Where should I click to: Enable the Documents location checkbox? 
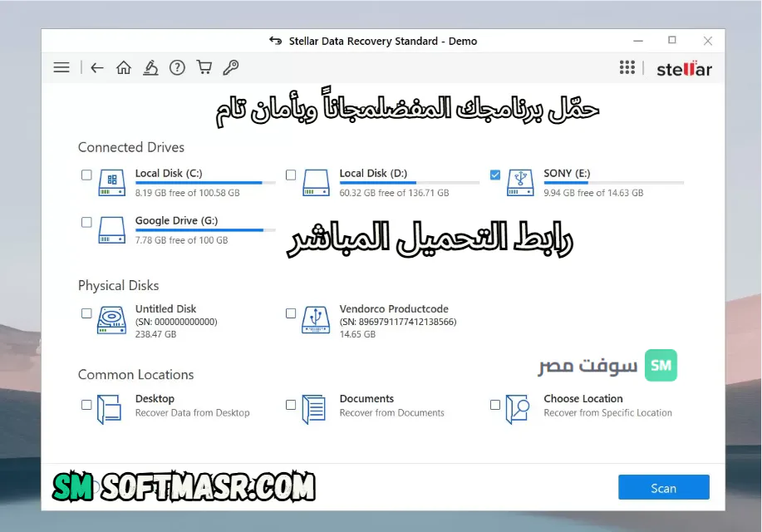[x=291, y=405]
